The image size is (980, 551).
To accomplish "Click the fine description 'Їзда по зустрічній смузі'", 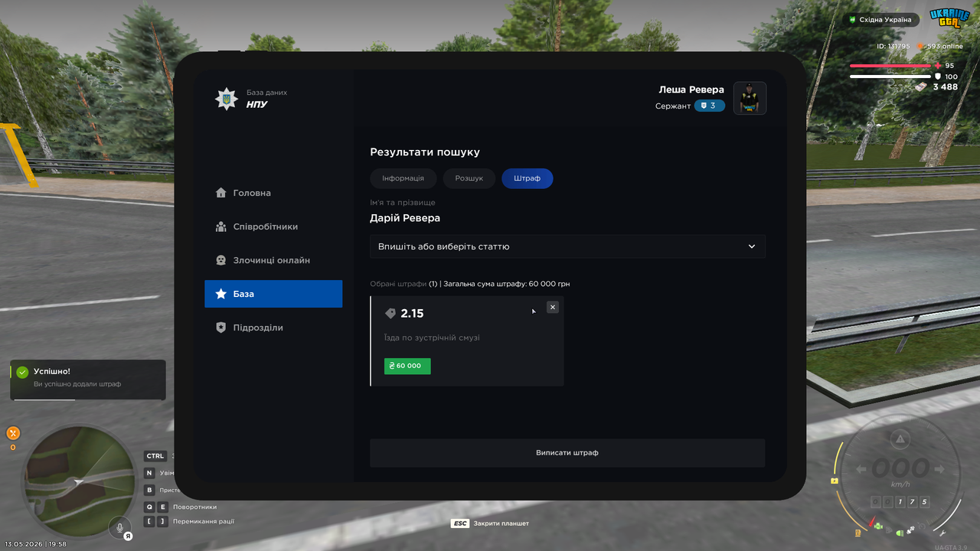I will (432, 337).
